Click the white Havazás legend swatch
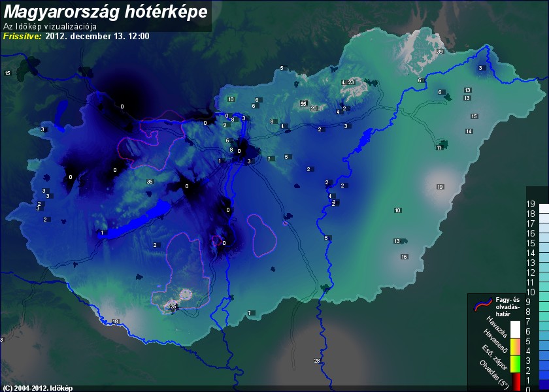549x392 pixels. [516, 329]
